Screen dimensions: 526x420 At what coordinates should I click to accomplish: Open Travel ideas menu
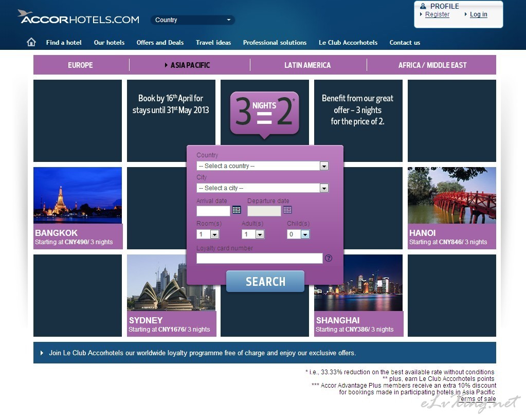tap(213, 43)
